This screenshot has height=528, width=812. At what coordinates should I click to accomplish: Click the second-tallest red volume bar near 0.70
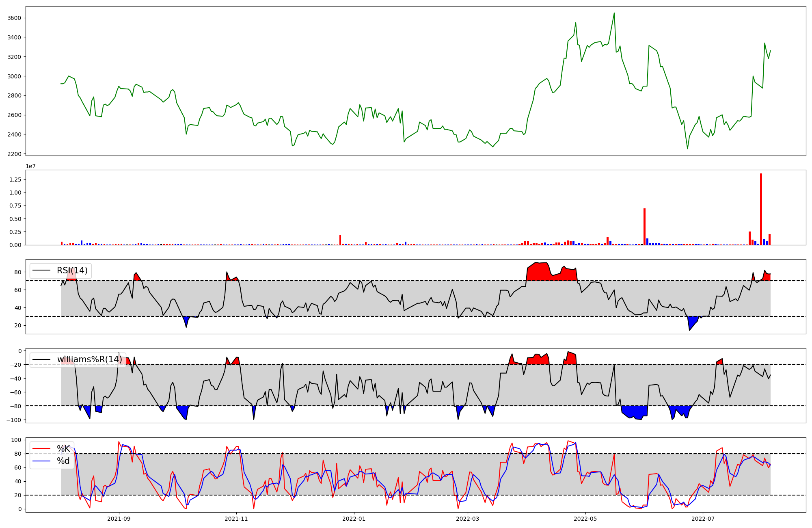click(x=644, y=227)
